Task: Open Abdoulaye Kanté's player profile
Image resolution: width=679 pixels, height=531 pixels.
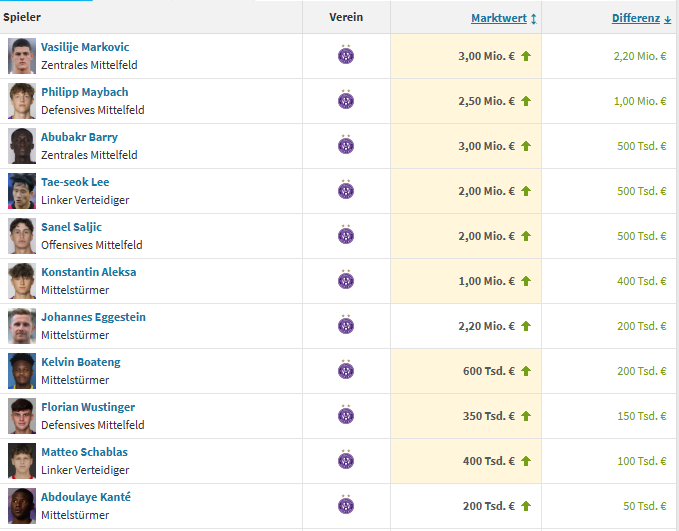Action: click(x=86, y=497)
